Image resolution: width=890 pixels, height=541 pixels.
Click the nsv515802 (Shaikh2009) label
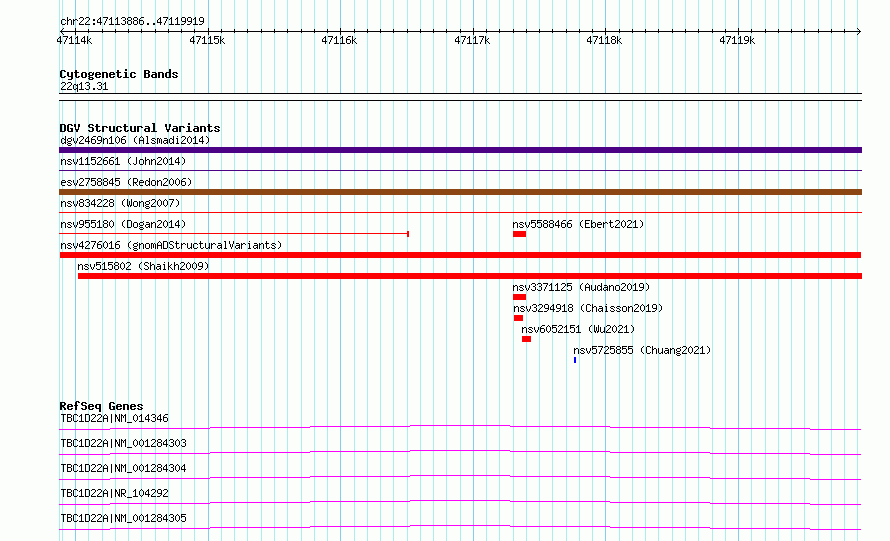(x=143, y=266)
